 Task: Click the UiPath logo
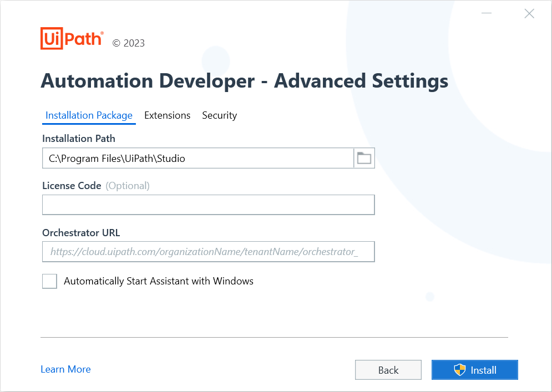[71, 38]
